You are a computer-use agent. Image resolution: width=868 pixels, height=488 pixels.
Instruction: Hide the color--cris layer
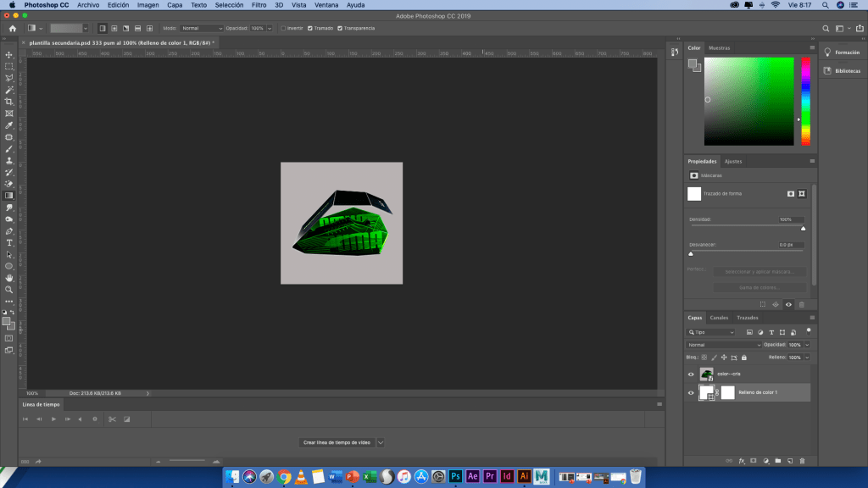click(x=691, y=374)
